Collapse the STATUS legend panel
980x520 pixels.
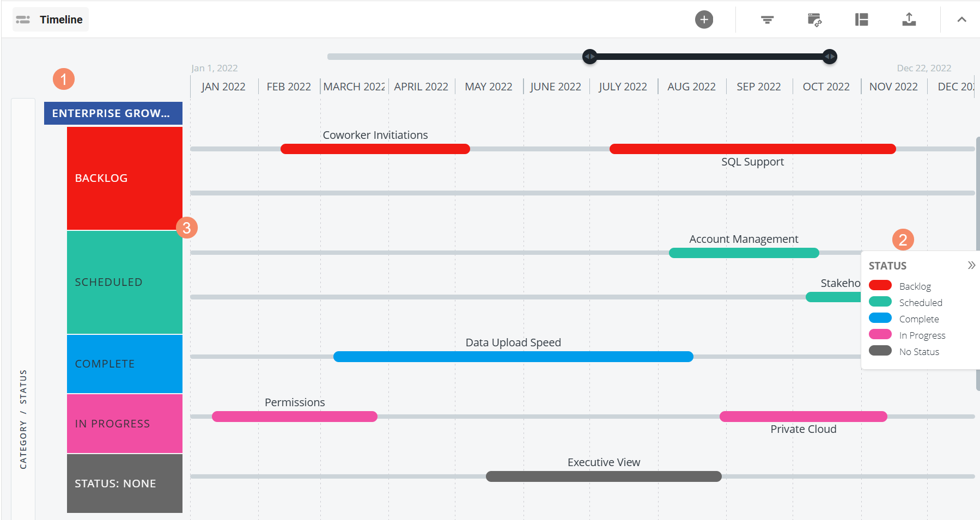[972, 265]
